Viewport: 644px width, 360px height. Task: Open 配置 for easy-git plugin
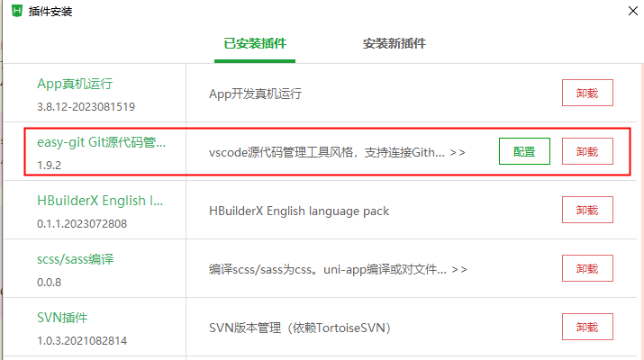click(x=524, y=151)
